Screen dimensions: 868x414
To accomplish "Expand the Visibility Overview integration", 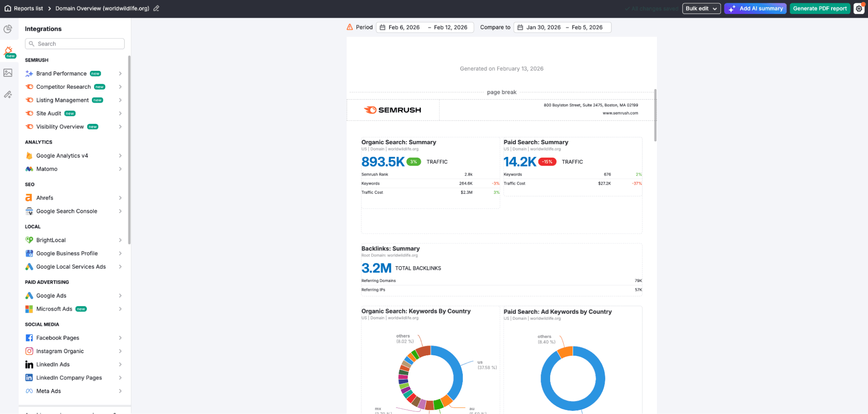I will tap(120, 127).
